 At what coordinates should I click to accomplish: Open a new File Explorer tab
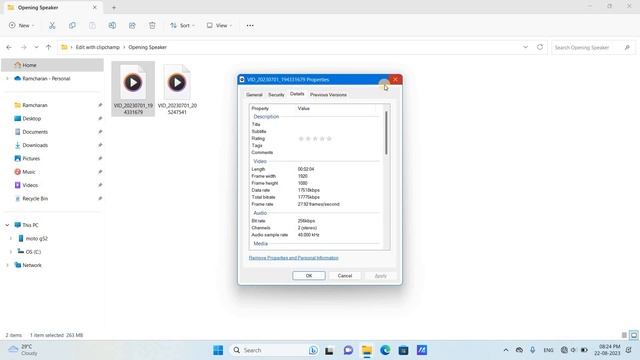[114, 7]
